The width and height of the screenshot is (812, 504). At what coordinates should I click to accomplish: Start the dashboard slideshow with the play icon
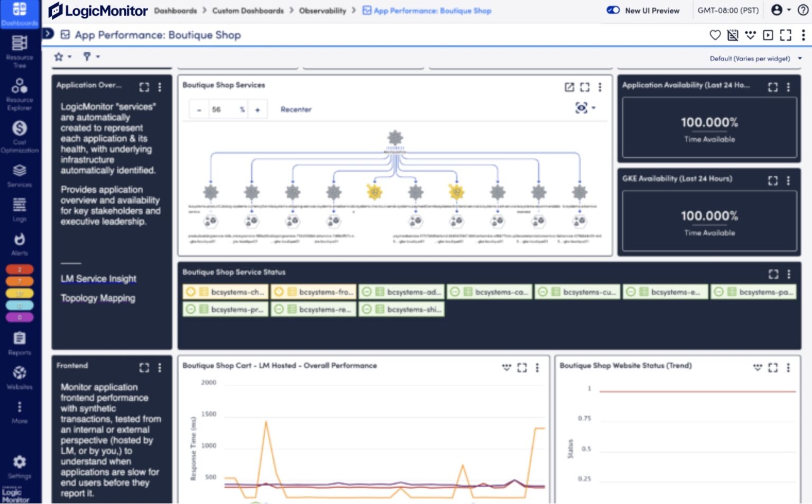[x=767, y=35]
